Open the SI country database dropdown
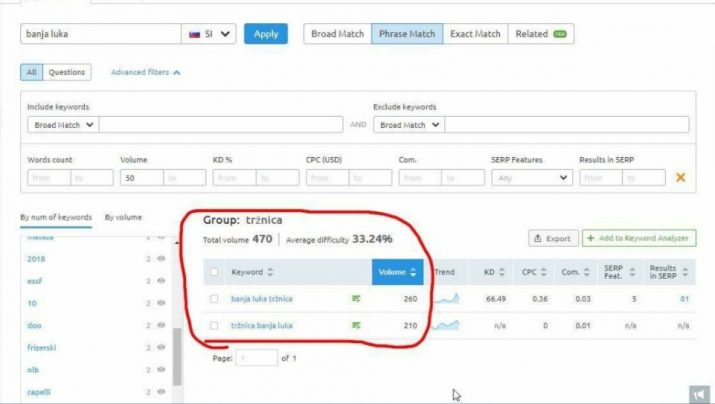The image size is (715, 404). [x=211, y=33]
